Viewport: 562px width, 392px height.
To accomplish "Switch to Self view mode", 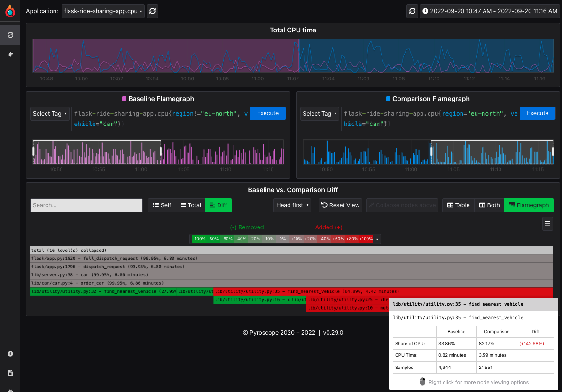I will 162,205.
